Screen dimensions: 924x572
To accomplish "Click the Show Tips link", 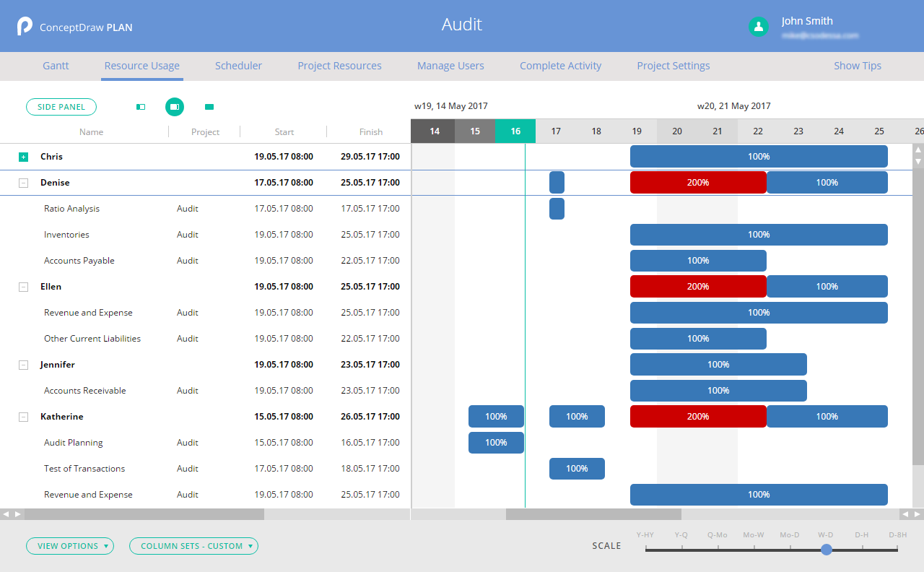I will [x=857, y=66].
